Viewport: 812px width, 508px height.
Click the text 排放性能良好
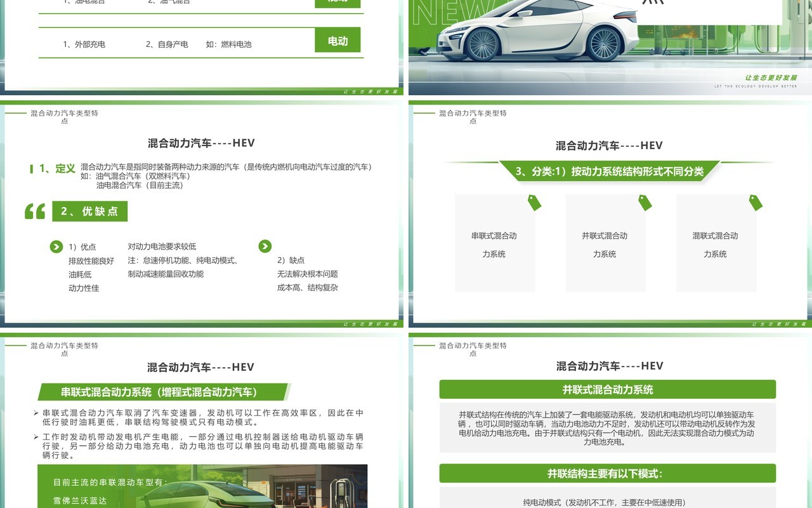(x=91, y=260)
